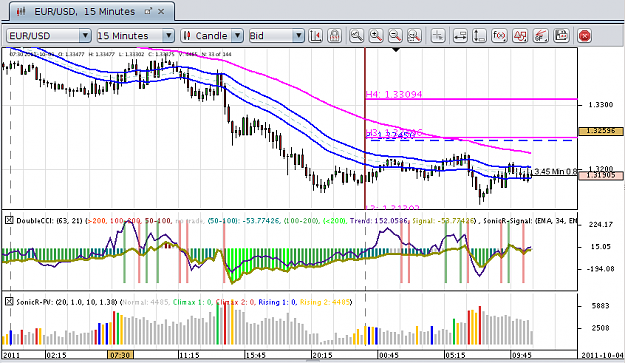Click the 1.3200 price axis label
Image resolution: width=625 pixels, height=363 pixels.
(x=601, y=169)
